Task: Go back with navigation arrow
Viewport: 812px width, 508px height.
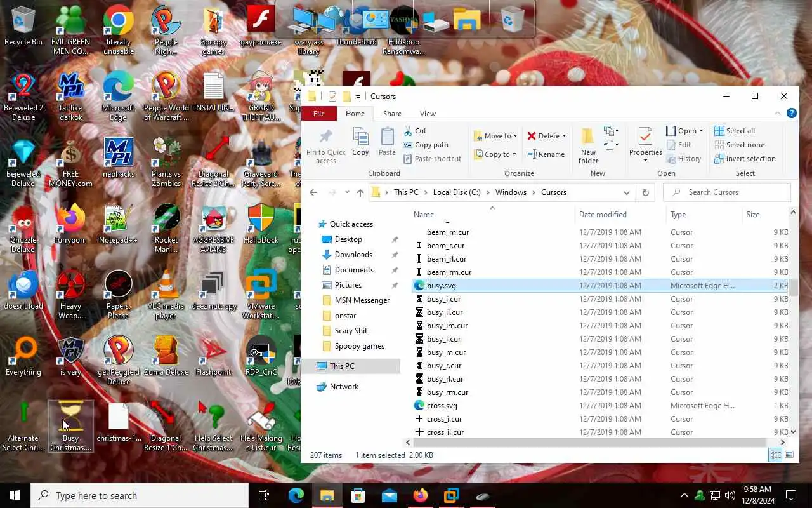Action: pos(313,192)
